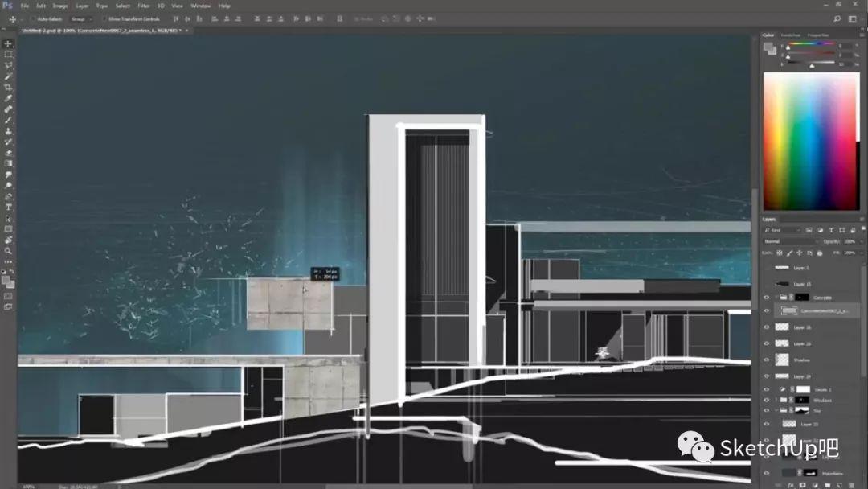868x489 pixels.
Task: Create new group folder icon
Action: [x=827, y=485]
